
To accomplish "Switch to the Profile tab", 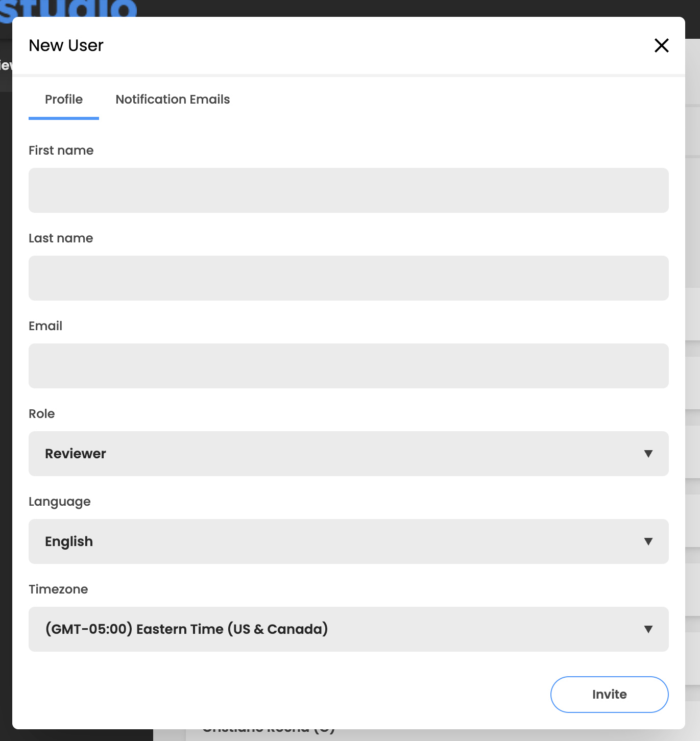I will pos(64,100).
